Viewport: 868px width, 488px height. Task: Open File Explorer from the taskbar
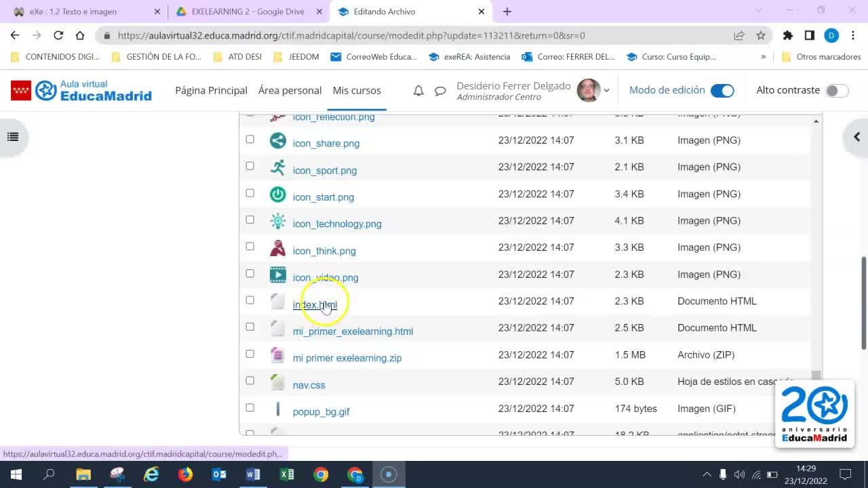click(x=83, y=474)
